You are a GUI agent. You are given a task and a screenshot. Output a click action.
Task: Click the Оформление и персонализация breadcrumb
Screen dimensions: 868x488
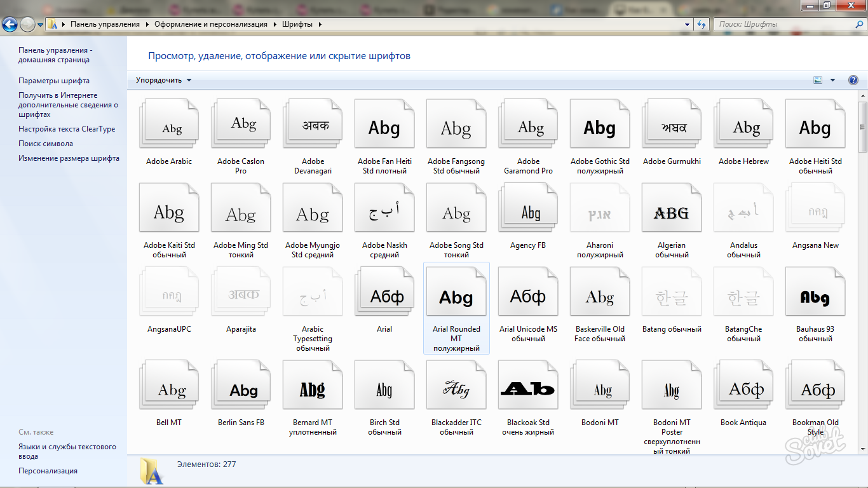[x=211, y=24]
